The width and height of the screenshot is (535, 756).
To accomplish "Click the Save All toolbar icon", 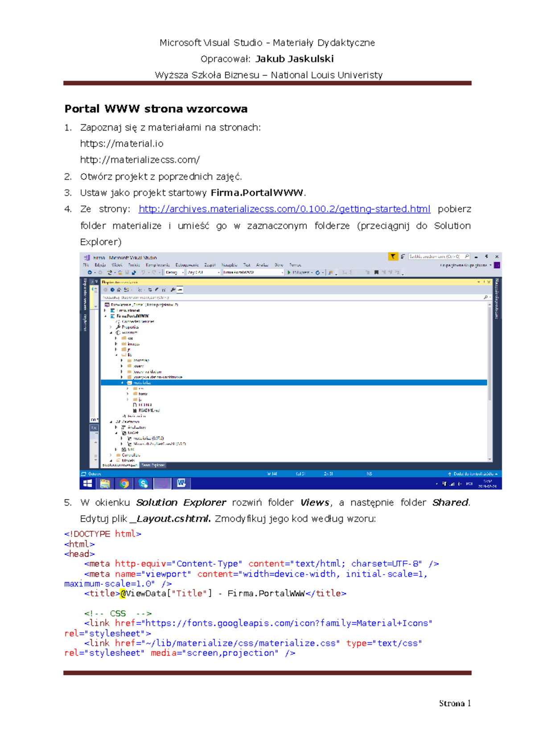I will 133,272.
